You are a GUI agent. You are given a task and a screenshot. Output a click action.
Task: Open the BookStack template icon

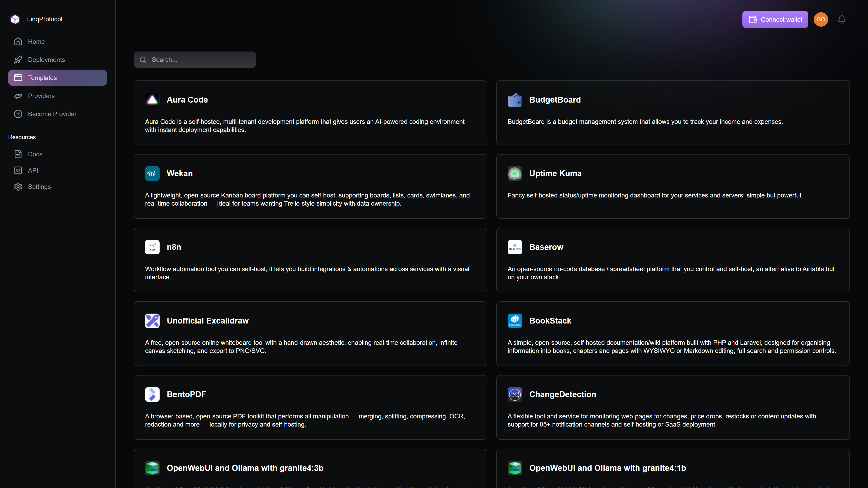(514, 321)
